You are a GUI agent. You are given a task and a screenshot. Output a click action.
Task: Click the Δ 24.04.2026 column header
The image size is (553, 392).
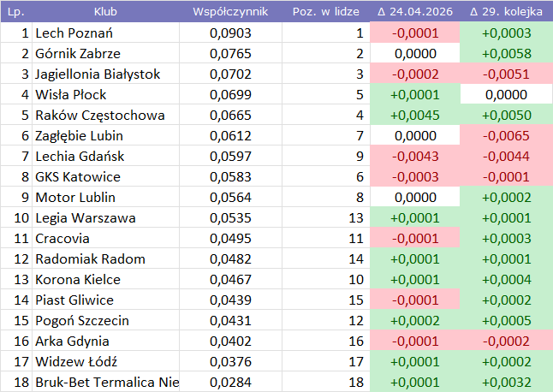tap(414, 13)
